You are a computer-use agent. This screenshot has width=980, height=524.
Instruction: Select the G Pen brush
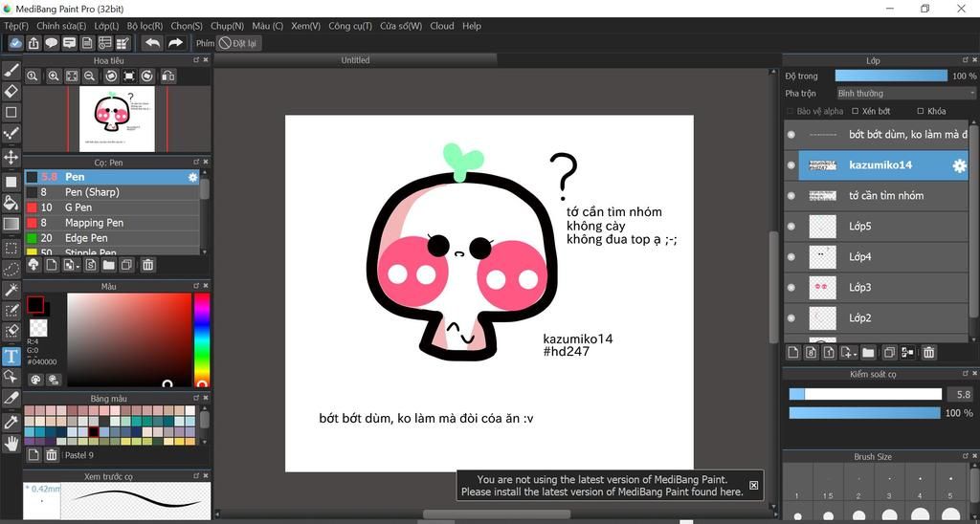pos(112,207)
